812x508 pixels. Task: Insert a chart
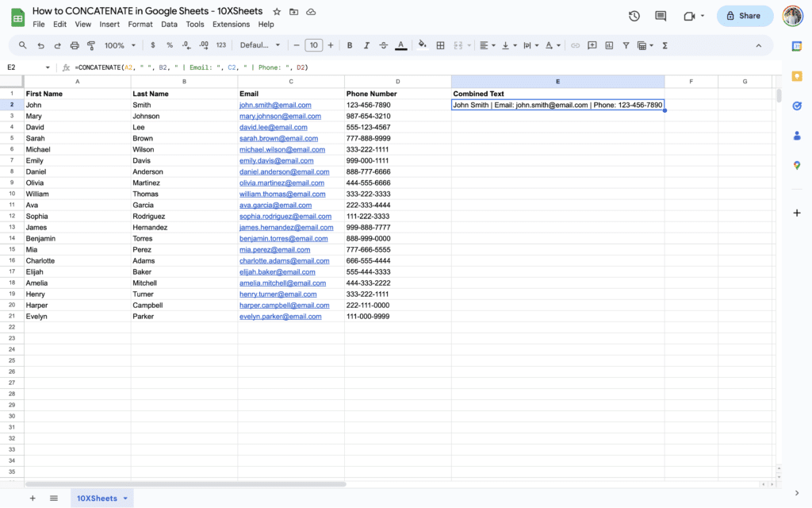click(609, 45)
